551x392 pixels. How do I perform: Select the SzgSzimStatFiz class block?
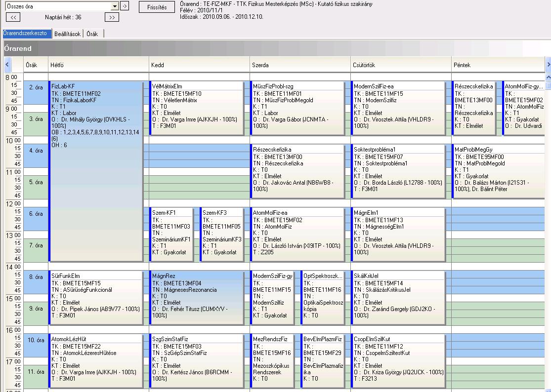coord(197,361)
